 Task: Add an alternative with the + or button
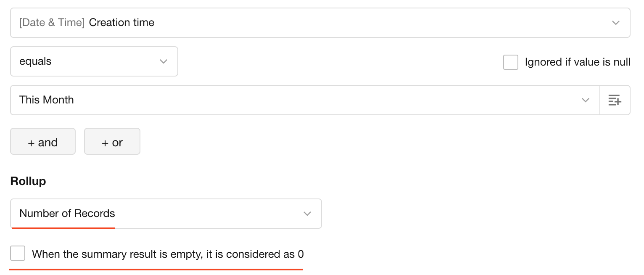[112, 142]
